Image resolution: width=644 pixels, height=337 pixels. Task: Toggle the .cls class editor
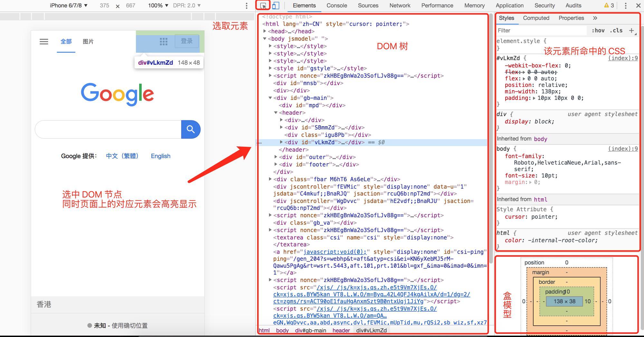point(616,31)
